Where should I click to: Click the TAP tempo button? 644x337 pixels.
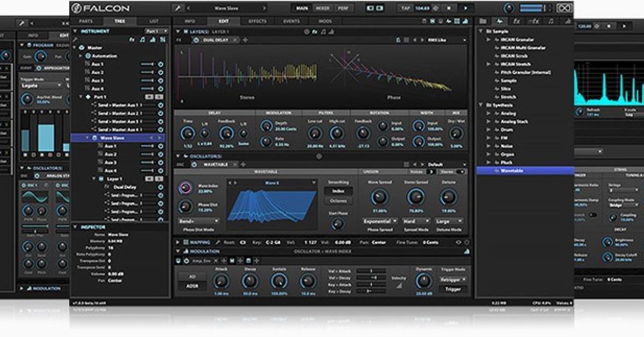point(406,8)
